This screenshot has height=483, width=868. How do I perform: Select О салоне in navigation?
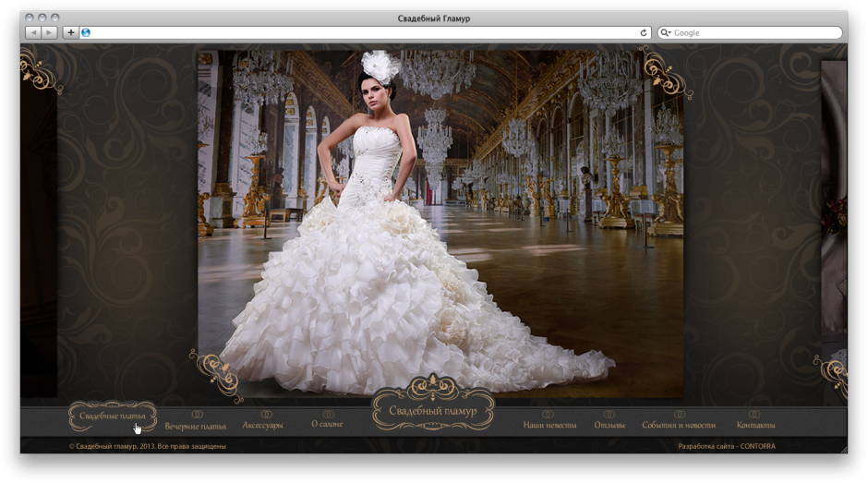(327, 424)
